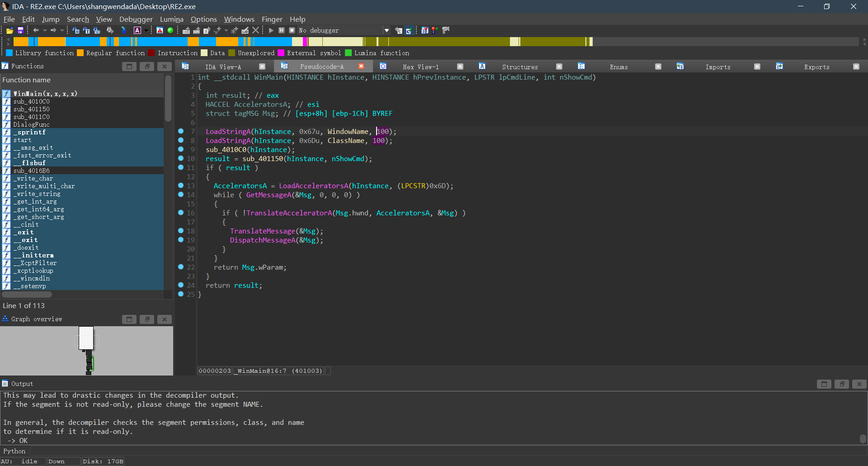Click the purple 'A' text view icon
868x466 pixels.
pyautogui.click(x=137, y=30)
